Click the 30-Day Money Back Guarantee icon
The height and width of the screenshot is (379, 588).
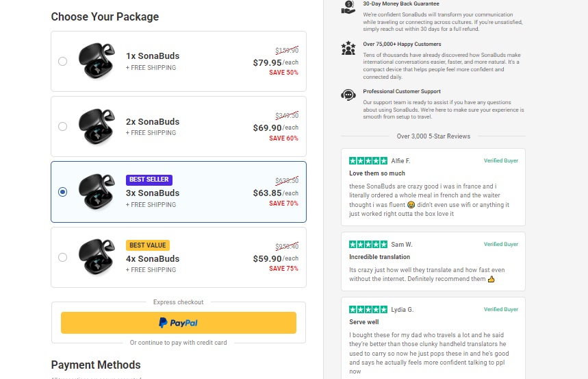pos(348,6)
